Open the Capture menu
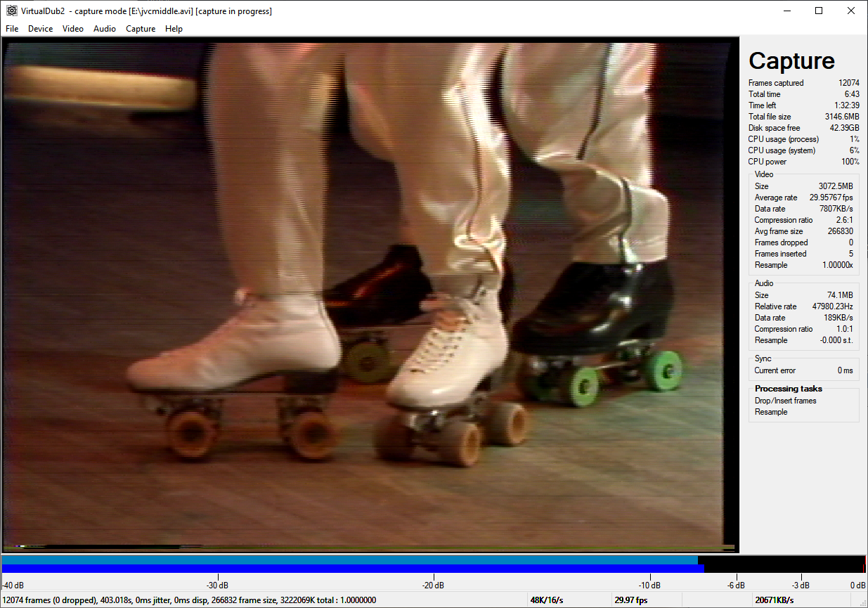 tap(141, 29)
